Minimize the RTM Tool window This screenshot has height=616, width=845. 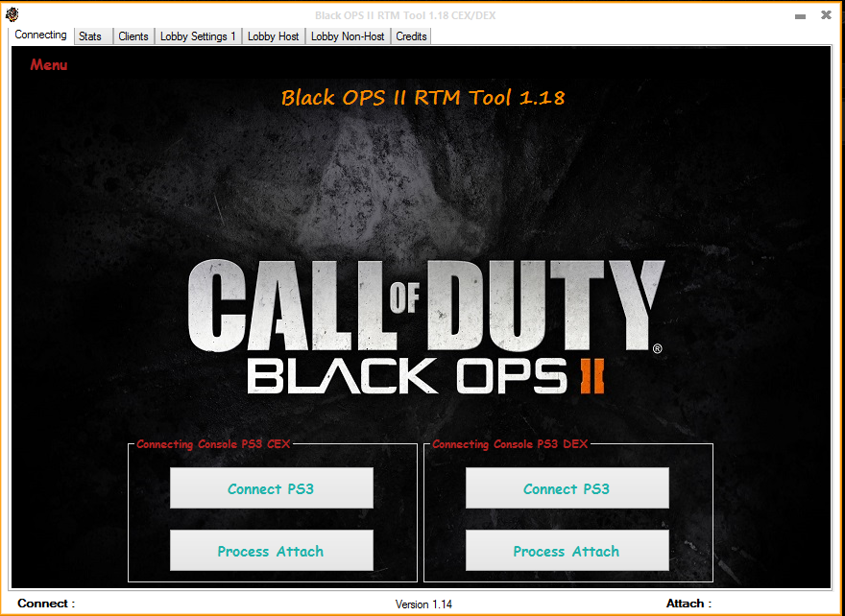click(800, 15)
